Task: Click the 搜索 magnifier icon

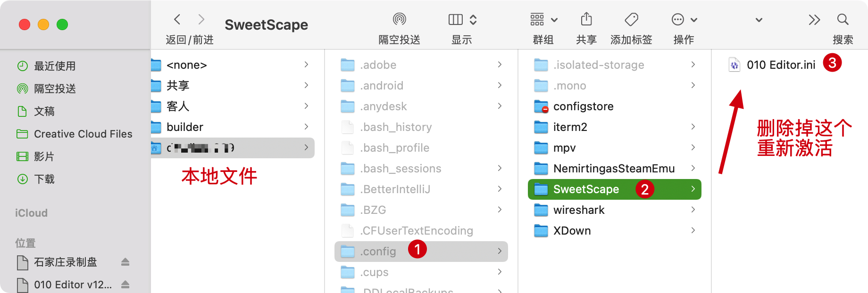Action: tap(843, 19)
